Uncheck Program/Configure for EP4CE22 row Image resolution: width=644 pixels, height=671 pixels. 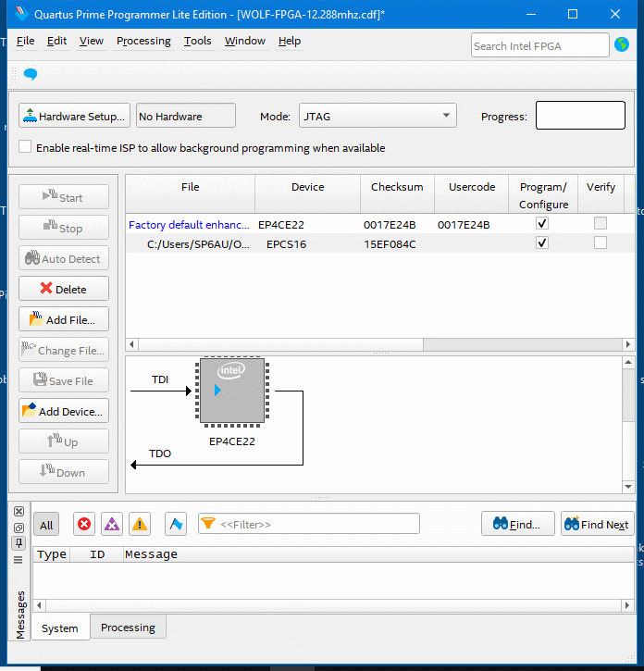(542, 224)
